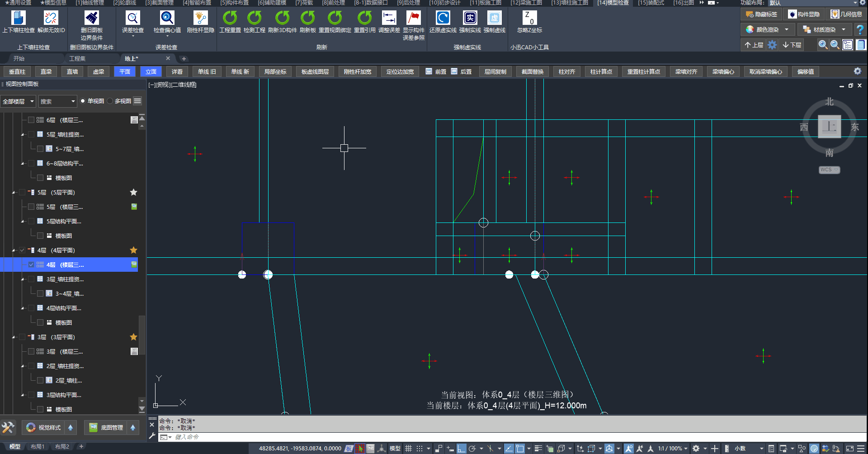Click the 忽略Z坐标 icon

[529, 18]
